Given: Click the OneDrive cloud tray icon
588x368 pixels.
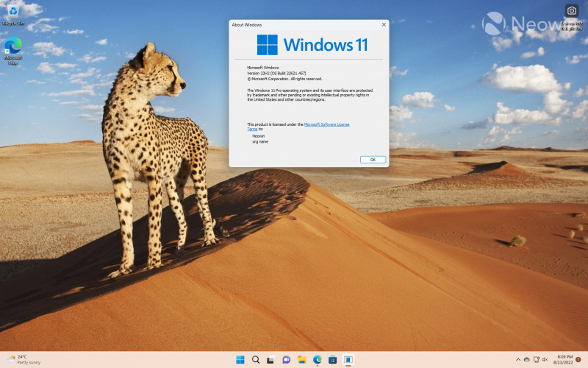Looking at the screenshot, I should click(x=526, y=360).
